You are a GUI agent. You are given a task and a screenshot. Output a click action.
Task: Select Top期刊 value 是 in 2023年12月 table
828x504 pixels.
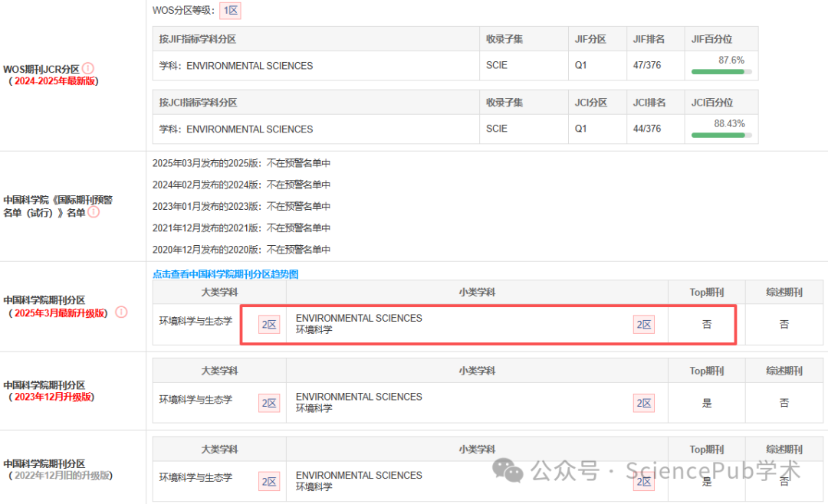(x=707, y=403)
